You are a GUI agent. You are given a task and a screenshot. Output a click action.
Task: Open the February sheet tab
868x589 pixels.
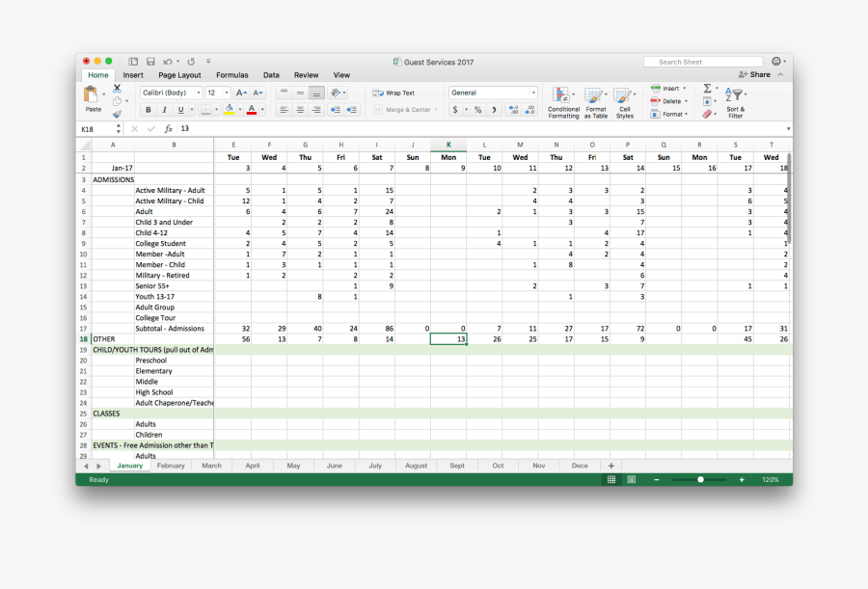(x=171, y=465)
